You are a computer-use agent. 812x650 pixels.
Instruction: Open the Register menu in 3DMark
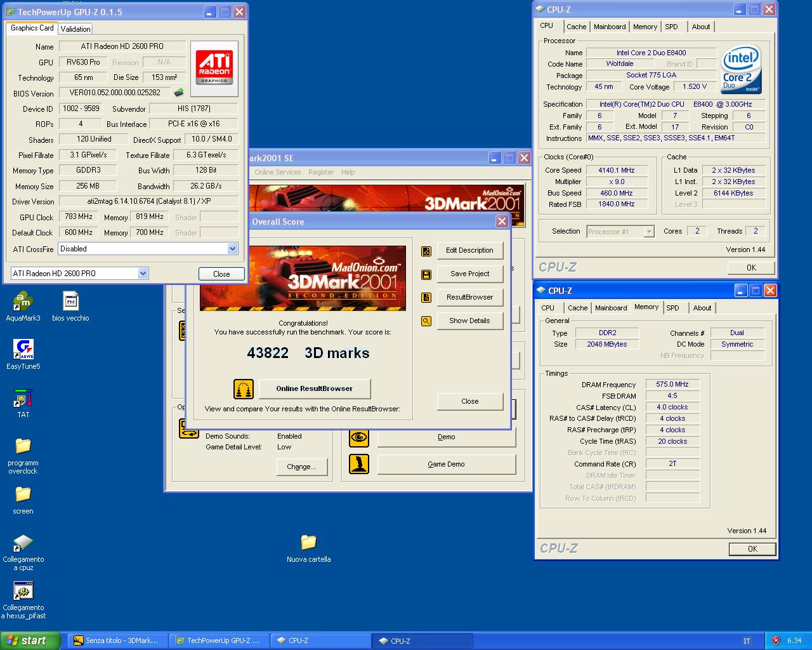click(321, 172)
